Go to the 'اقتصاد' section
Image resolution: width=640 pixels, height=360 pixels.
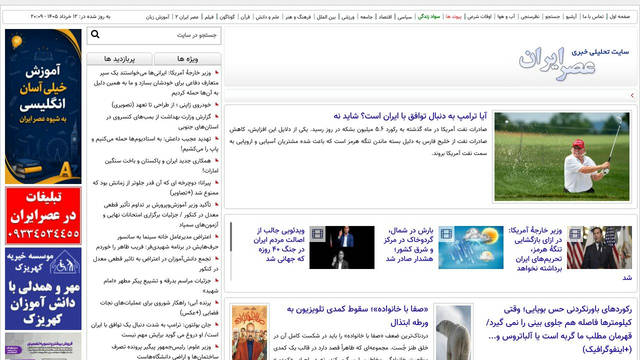(385, 17)
